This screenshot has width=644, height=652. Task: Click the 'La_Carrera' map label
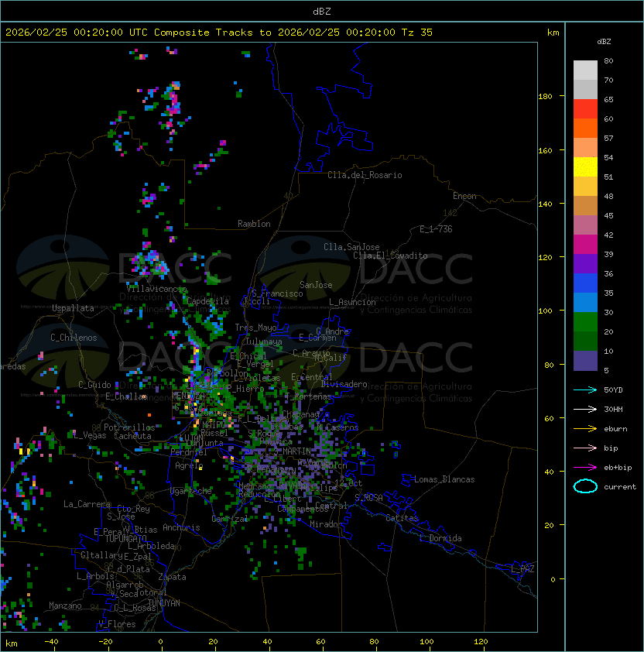[87, 504]
